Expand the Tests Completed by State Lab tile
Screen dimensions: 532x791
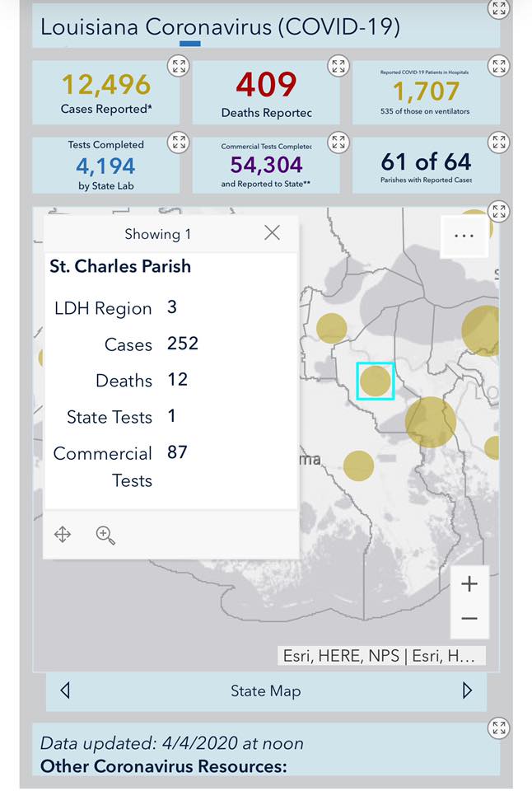point(179,143)
